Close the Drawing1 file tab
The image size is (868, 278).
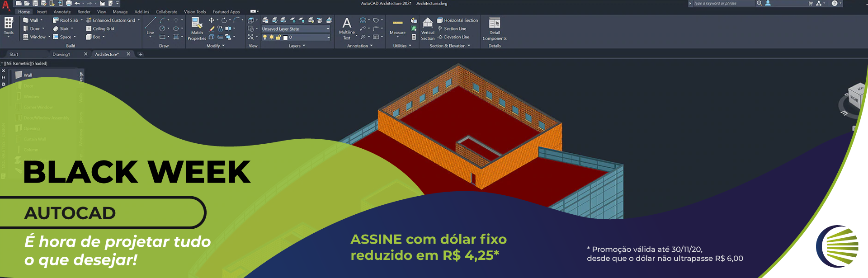[x=85, y=54]
